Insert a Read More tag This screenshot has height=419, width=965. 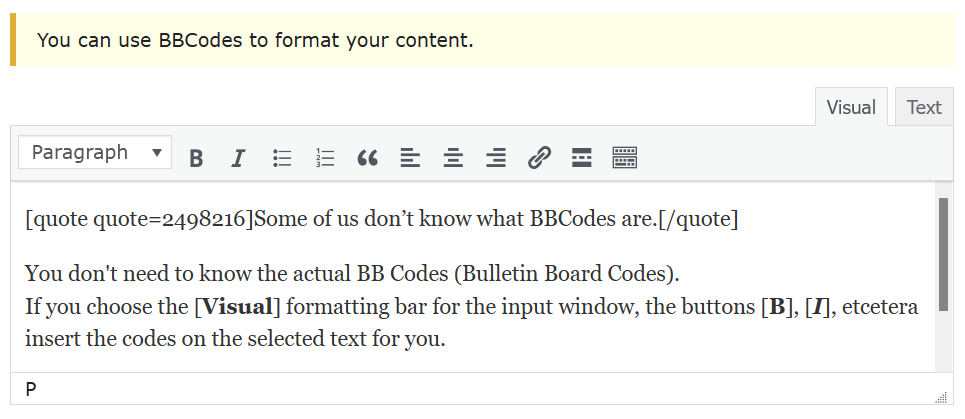[x=582, y=158]
